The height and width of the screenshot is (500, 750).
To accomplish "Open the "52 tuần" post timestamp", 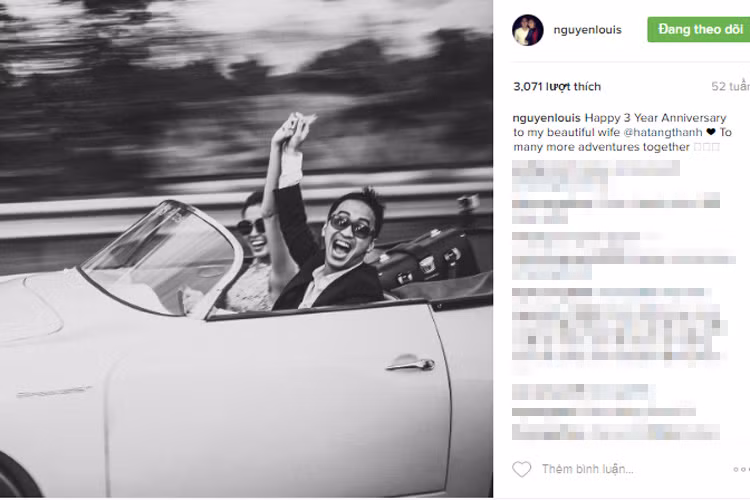I will tap(730, 87).
